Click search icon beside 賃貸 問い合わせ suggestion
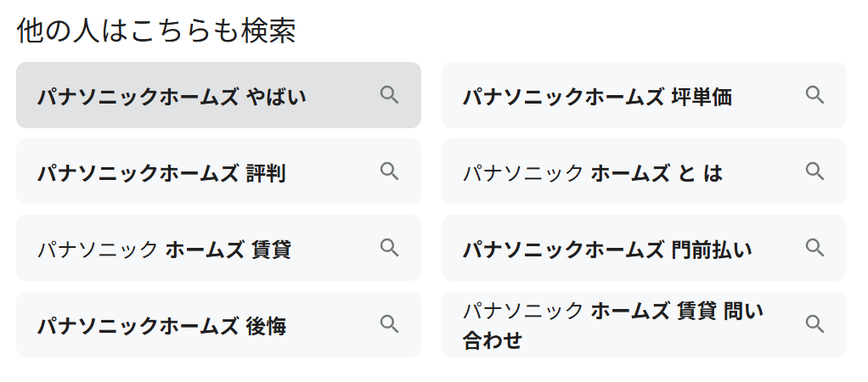 (814, 324)
